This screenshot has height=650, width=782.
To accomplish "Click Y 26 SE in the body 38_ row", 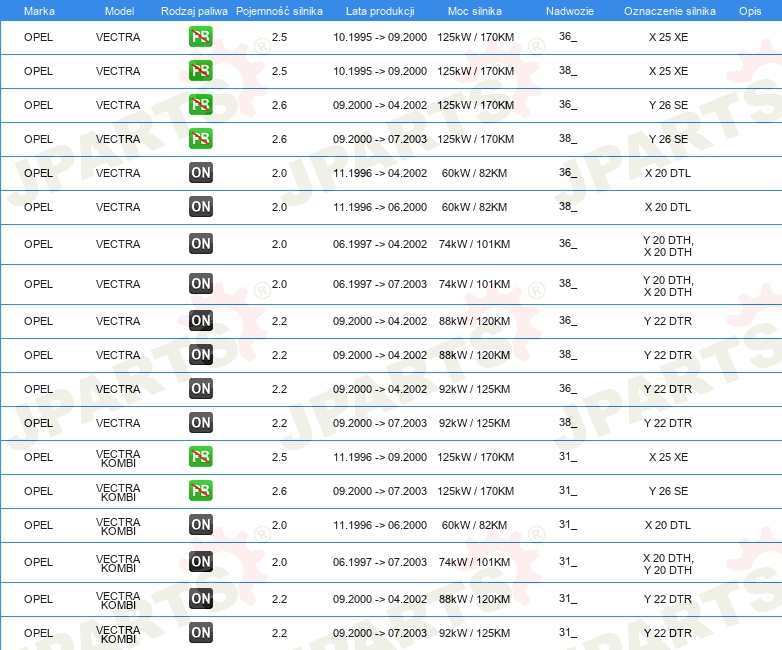I will point(668,139).
